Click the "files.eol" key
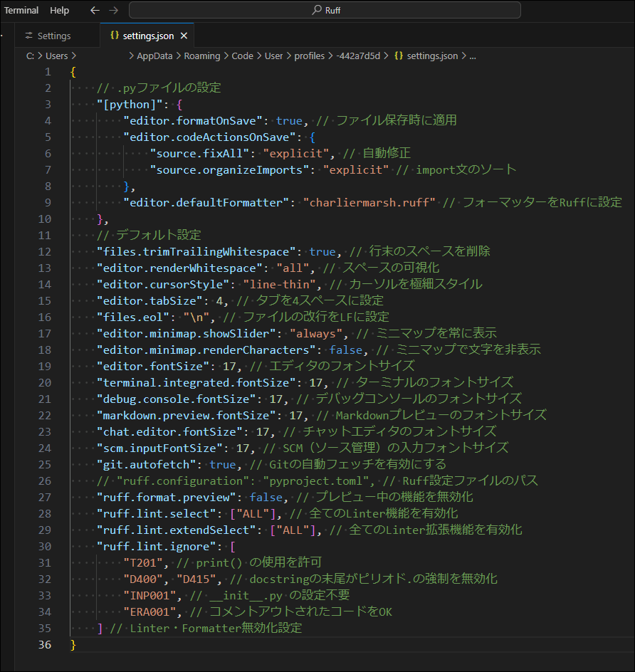Screen dimensions: 635x672 [x=133, y=317]
